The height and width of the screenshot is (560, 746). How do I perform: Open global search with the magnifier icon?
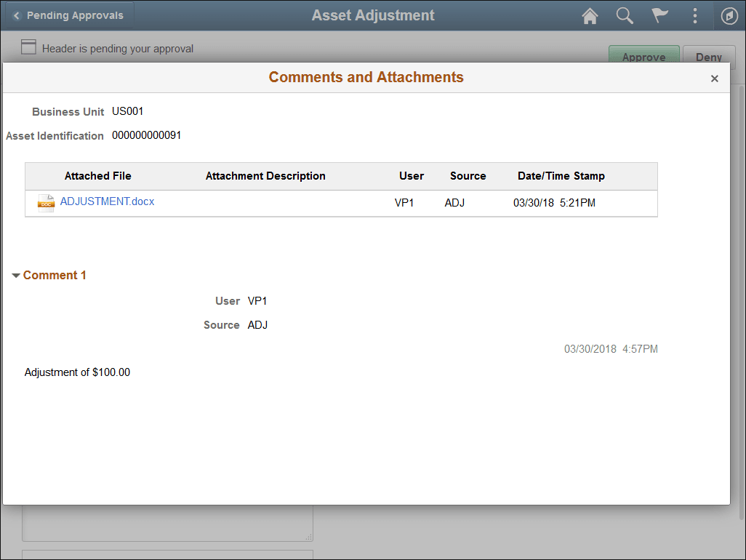pyautogui.click(x=625, y=15)
